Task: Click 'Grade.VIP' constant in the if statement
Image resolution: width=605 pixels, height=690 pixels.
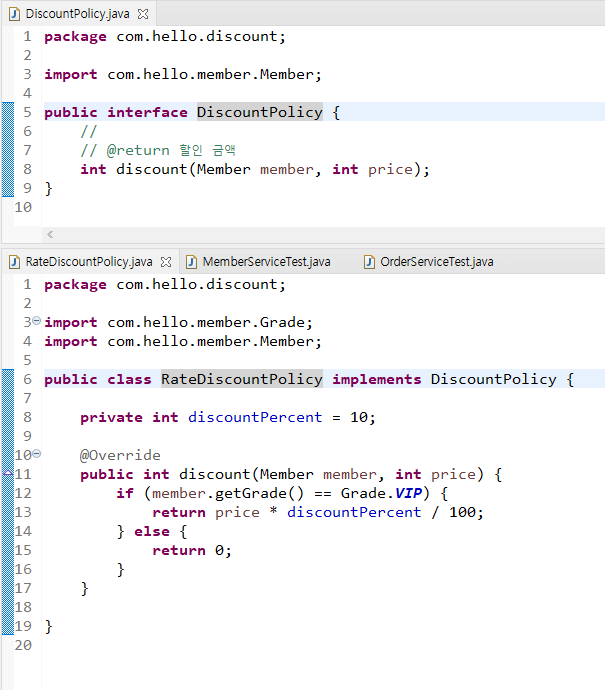Action: point(381,493)
